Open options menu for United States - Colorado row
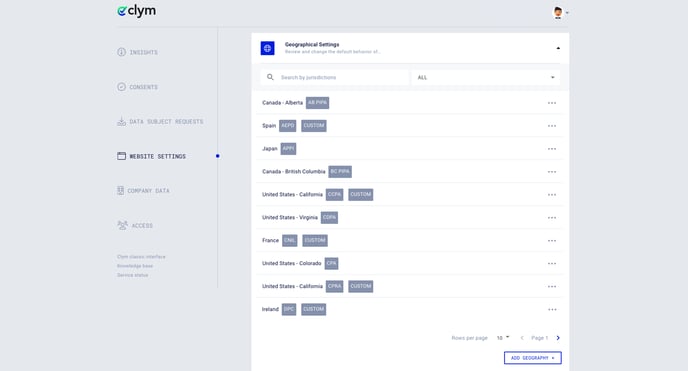 (x=552, y=264)
